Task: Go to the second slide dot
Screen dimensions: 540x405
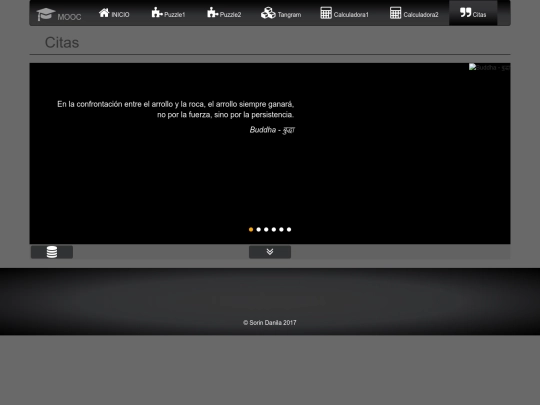Action: (259, 230)
